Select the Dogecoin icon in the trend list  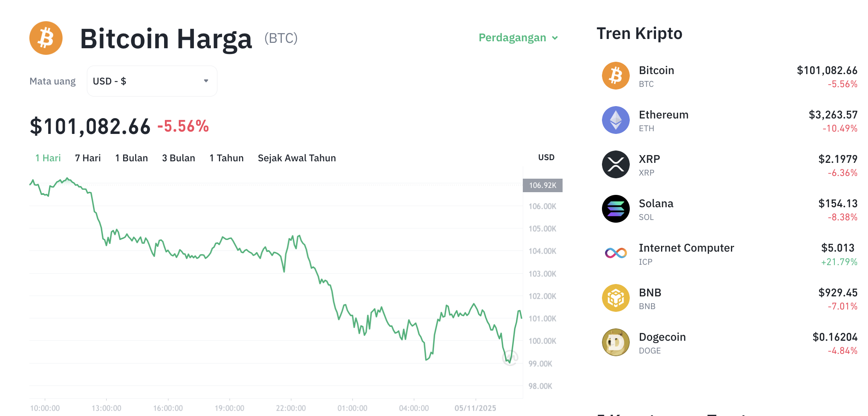(x=615, y=342)
